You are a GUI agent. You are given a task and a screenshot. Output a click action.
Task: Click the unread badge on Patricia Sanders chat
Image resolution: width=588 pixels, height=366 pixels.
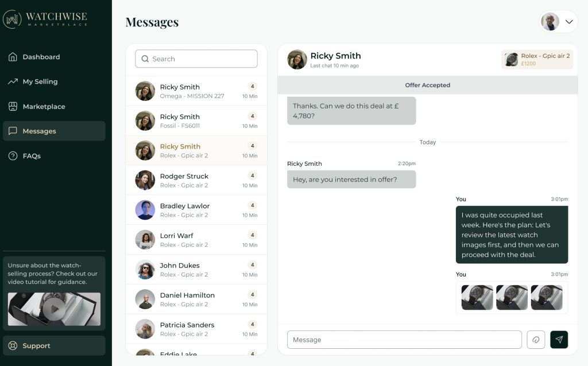click(253, 325)
